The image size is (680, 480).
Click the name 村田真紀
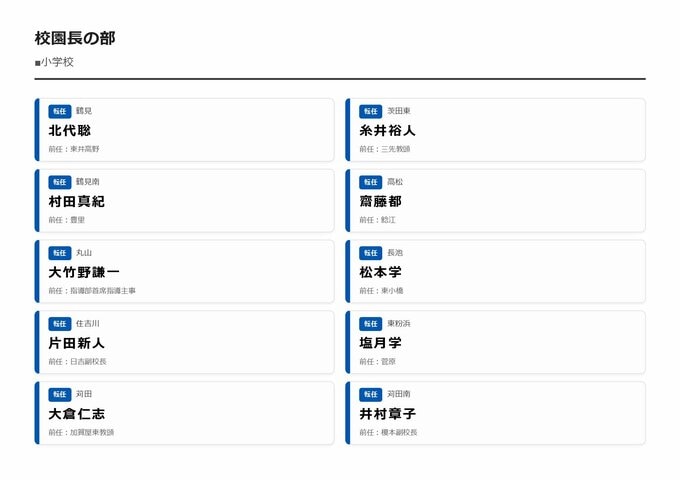coord(76,201)
